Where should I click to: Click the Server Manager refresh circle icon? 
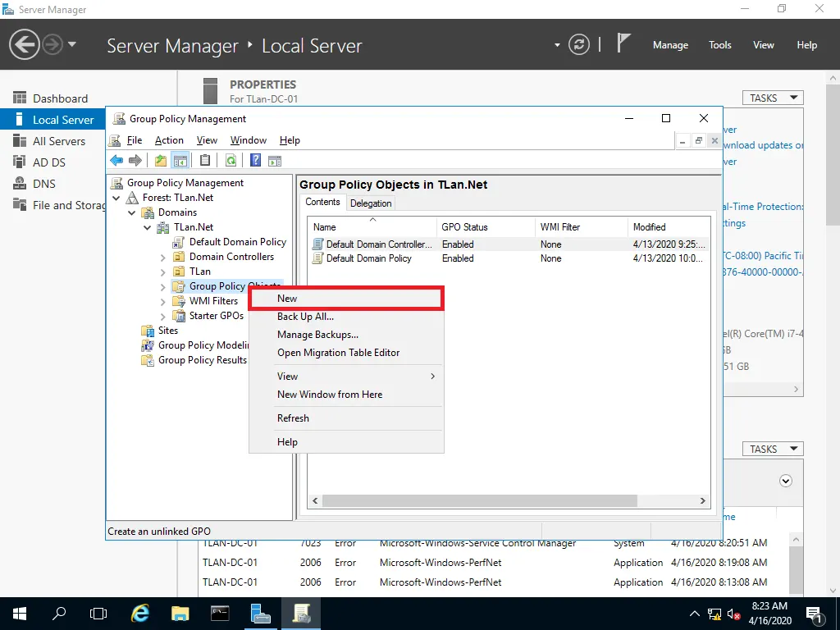point(579,44)
